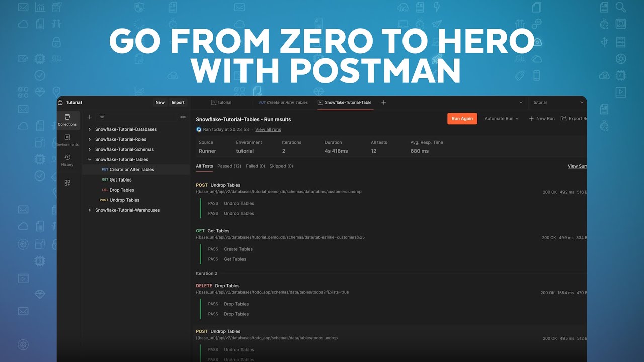The width and height of the screenshot is (644, 362).
Task: Expand the Snowflake-Tutorial-Warehouses collection
Action: [90, 210]
